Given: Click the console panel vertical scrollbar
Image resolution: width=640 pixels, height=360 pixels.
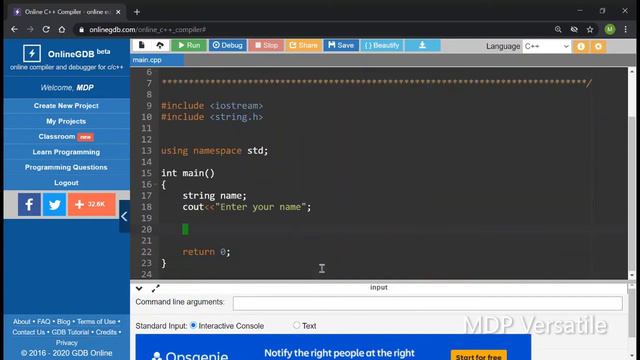Looking at the screenshot, I should 632,321.
